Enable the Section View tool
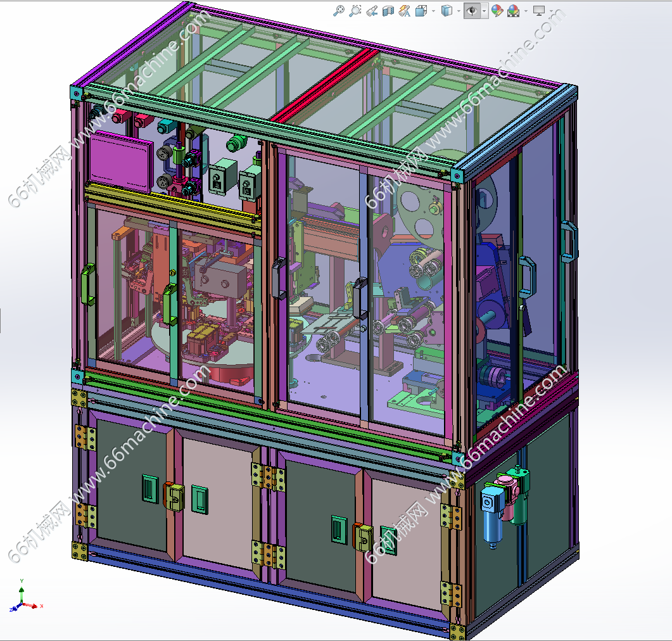 pyautogui.click(x=388, y=11)
